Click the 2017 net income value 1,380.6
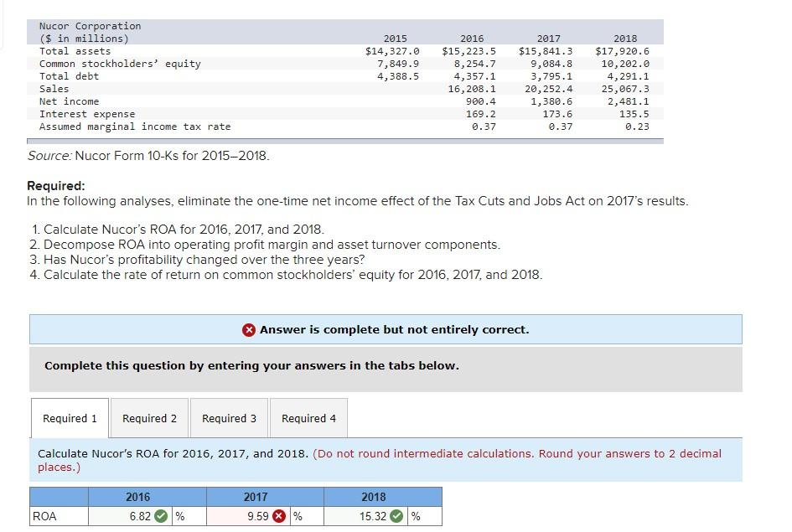 551,101
